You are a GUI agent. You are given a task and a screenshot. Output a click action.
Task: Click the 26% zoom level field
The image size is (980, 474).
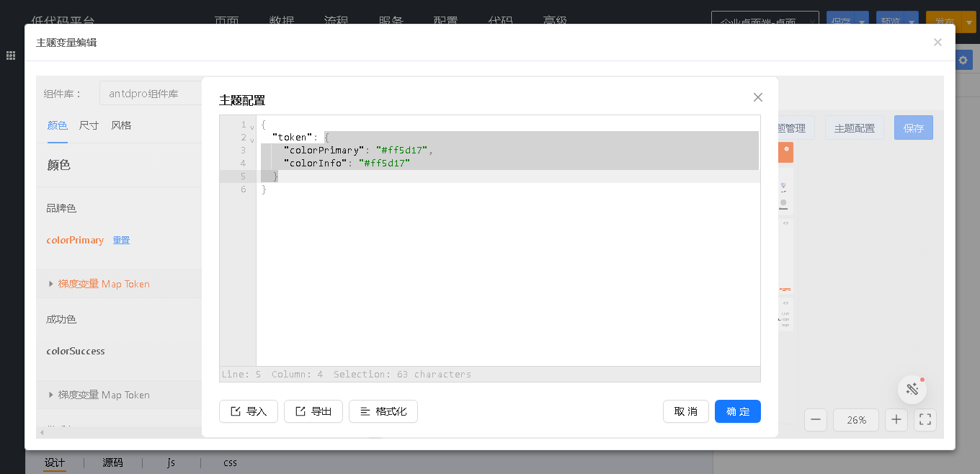tap(856, 419)
